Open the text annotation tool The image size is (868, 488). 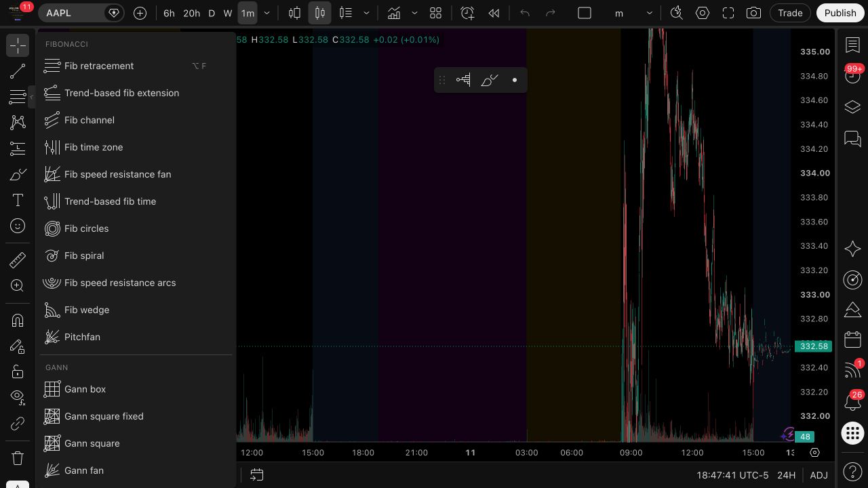point(18,200)
